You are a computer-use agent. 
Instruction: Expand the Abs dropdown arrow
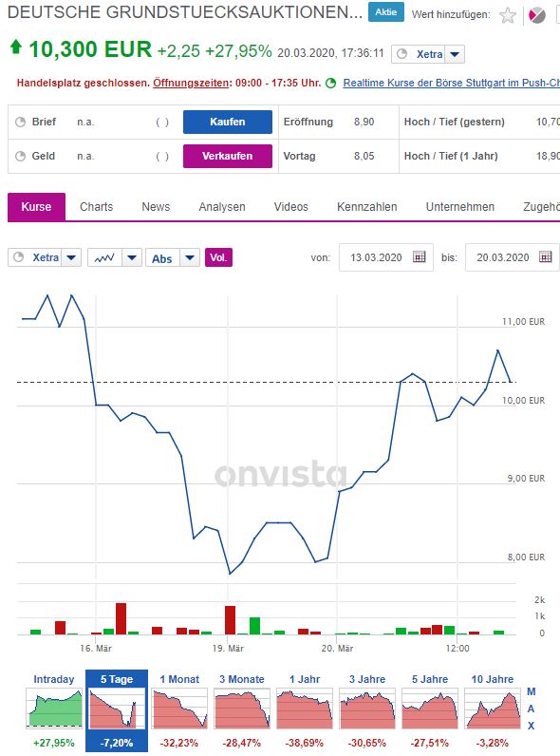click(190, 257)
